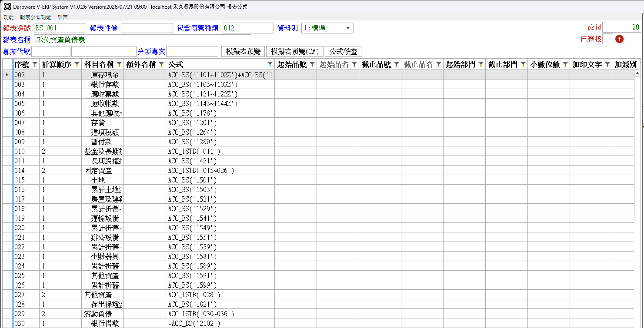The width and height of the screenshot is (644, 328).
Task: Select formula cell ACC_ISTB('015~026')
Action: (x=220, y=170)
